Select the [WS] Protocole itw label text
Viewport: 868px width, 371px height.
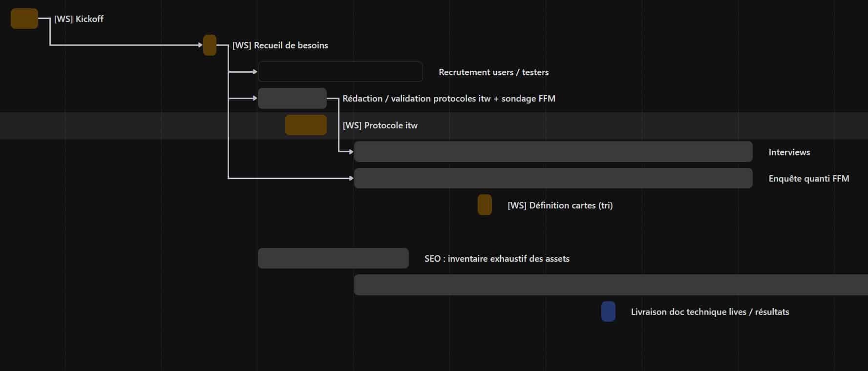[380, 125]
